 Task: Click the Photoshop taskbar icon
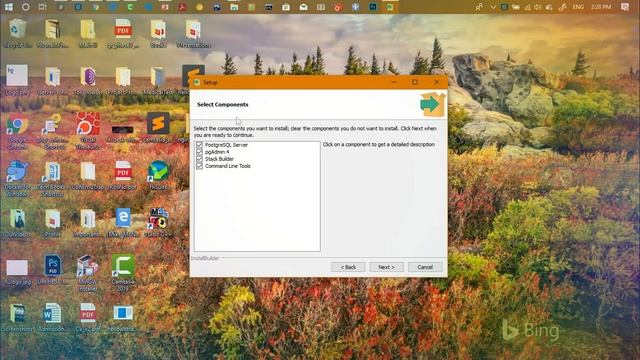[x=373, y=7]
